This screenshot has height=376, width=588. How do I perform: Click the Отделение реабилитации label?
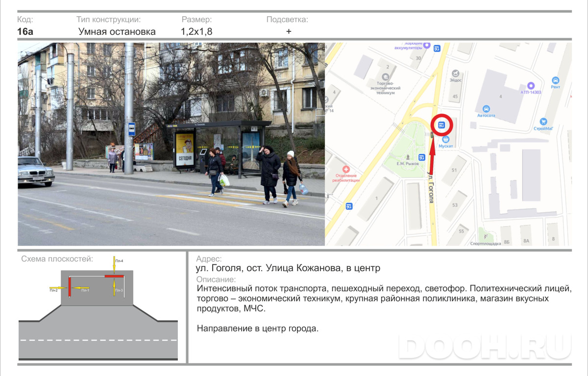[x=346, y=178]
